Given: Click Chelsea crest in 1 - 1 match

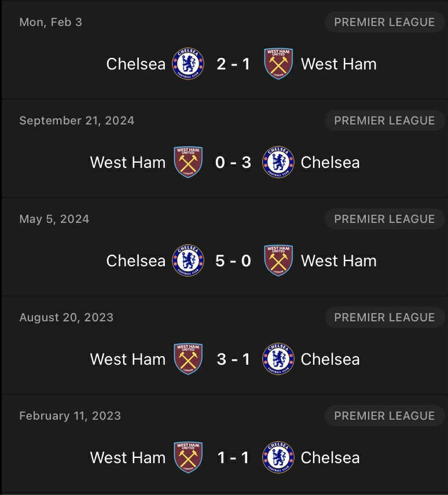Looking at the screenshot, I should point(278,457).
